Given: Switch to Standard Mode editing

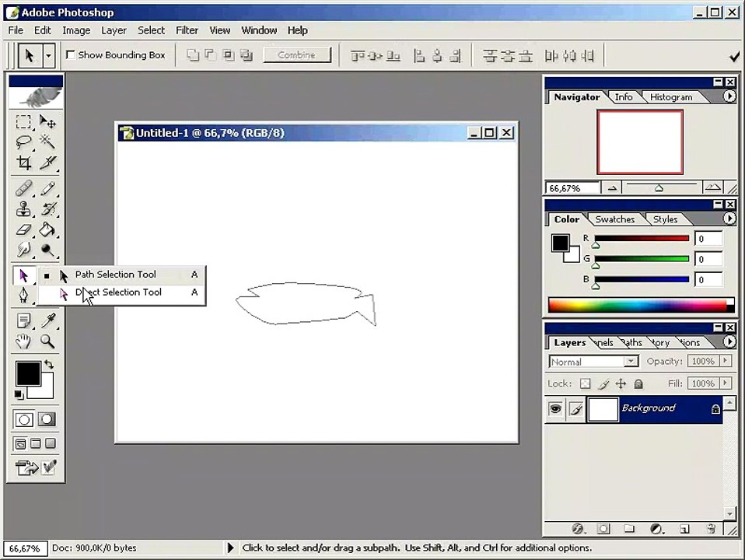Looking at the screenshot, I should pos(24,419).
